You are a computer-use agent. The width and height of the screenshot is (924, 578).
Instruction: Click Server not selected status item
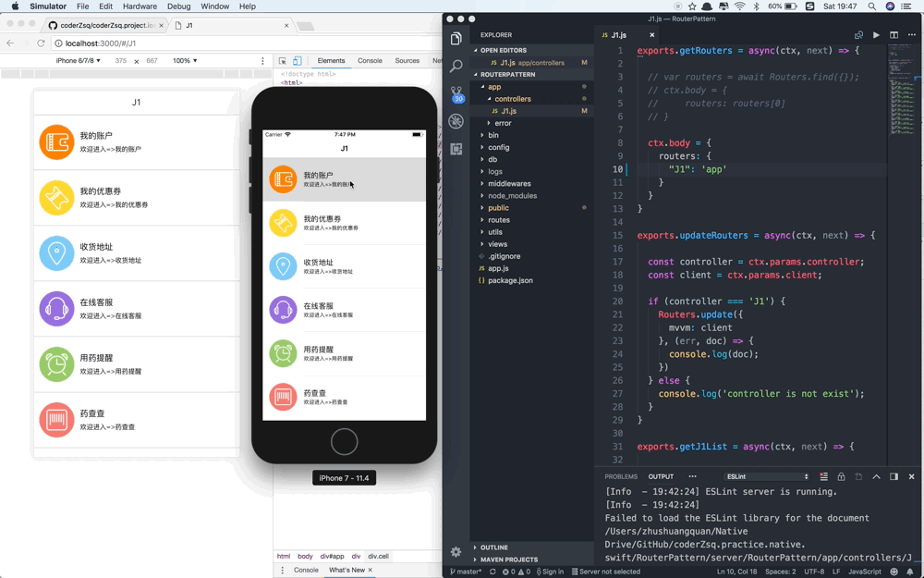605,572
